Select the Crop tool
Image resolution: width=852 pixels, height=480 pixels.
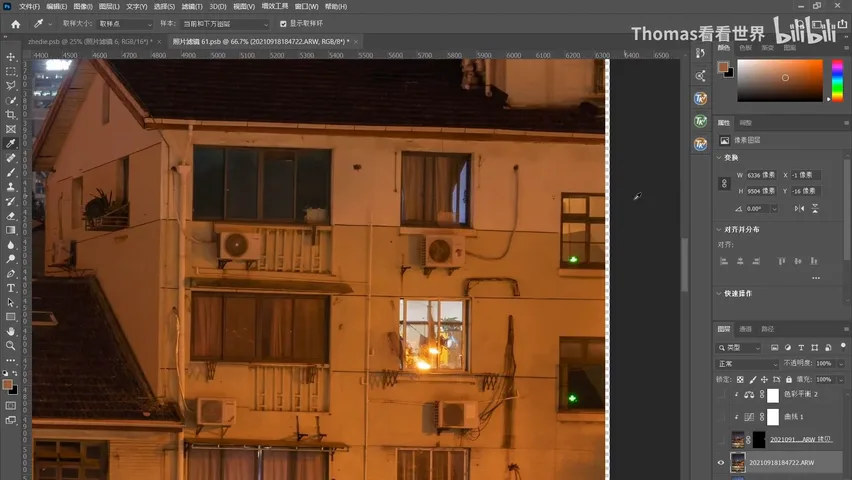pos(10,115)
